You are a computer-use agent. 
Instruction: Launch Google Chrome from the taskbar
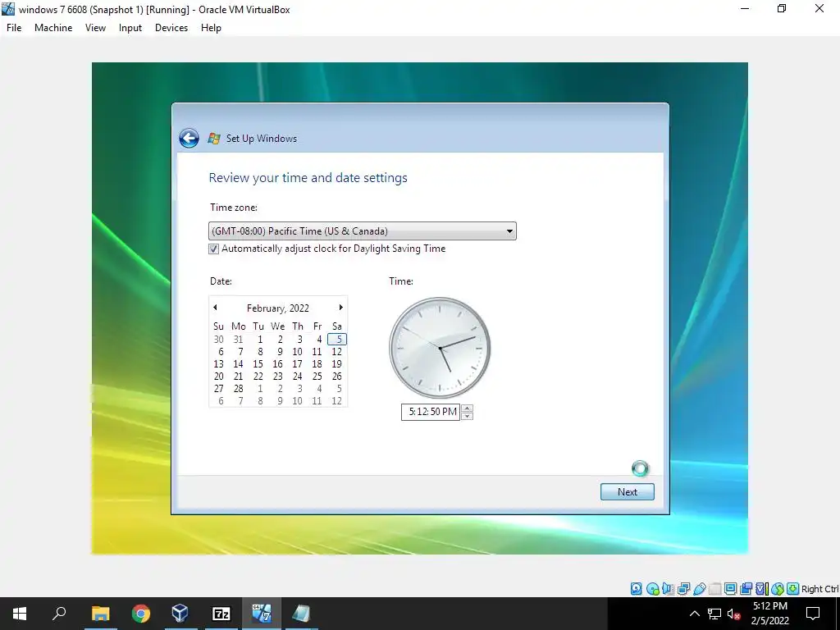pos(140,614)
